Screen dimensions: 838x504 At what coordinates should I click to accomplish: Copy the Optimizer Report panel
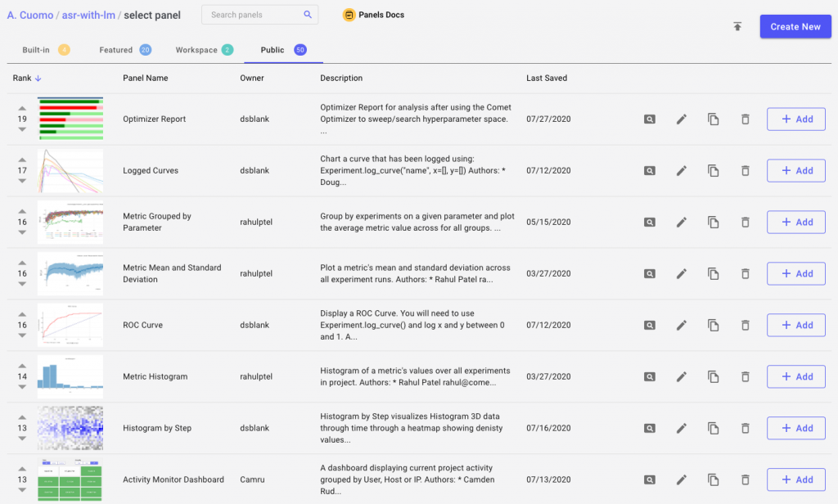pyautogui.click(x=714, y=119)
